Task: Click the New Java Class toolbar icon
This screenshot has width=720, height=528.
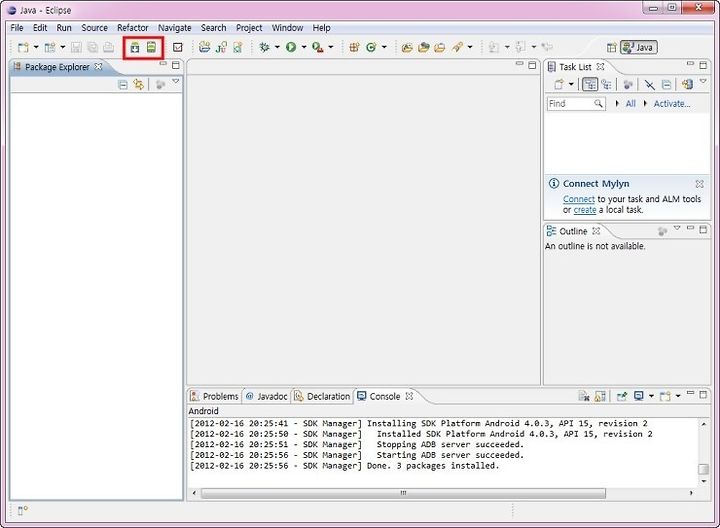Action: click(371, 47)
